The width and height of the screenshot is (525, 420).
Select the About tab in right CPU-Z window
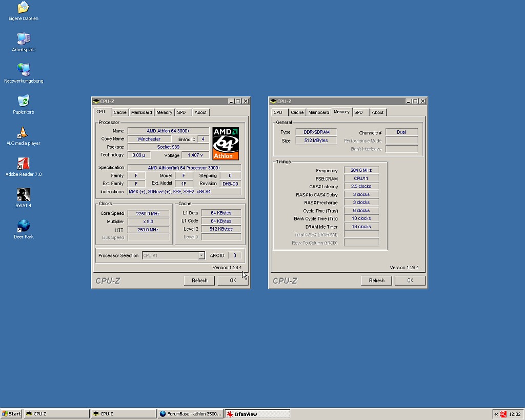tap(378, 112)
